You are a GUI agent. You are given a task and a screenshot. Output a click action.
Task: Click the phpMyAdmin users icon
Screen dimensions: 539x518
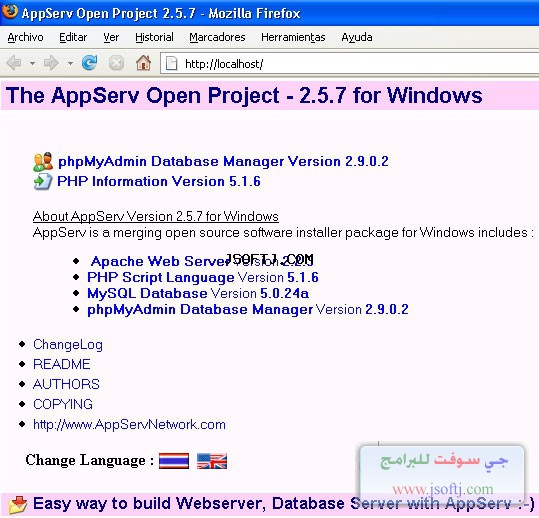(43, 162)
